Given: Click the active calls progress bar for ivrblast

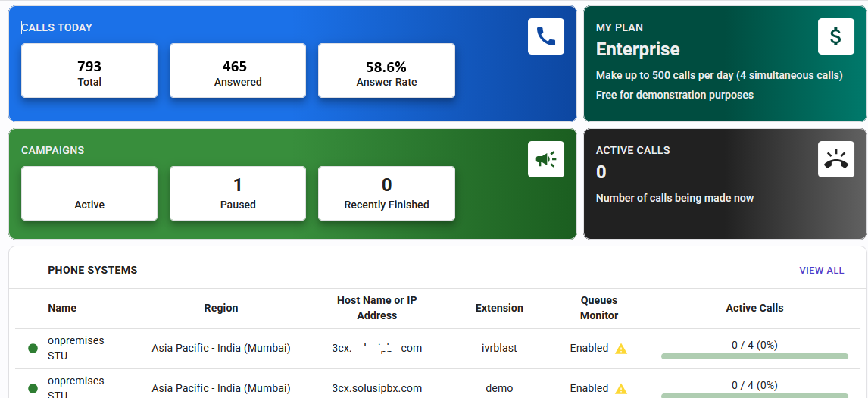Looking at the screenshot, I should 754,356.
